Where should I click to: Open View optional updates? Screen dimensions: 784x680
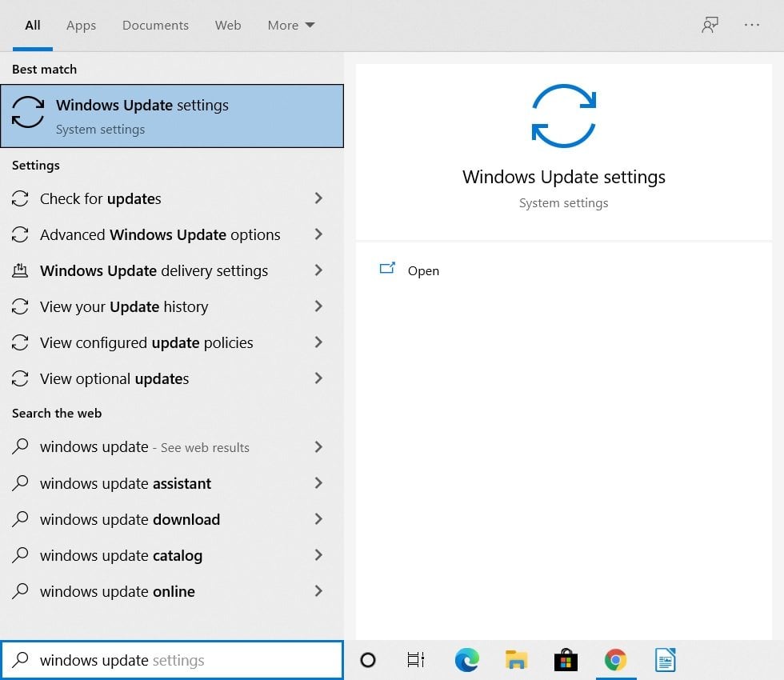(x=172, y=378)
